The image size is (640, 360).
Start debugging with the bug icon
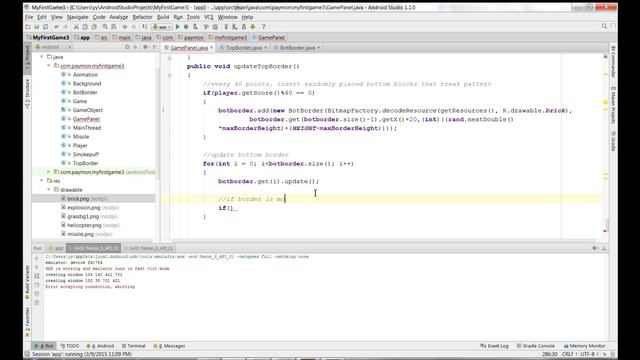point(186,27)
